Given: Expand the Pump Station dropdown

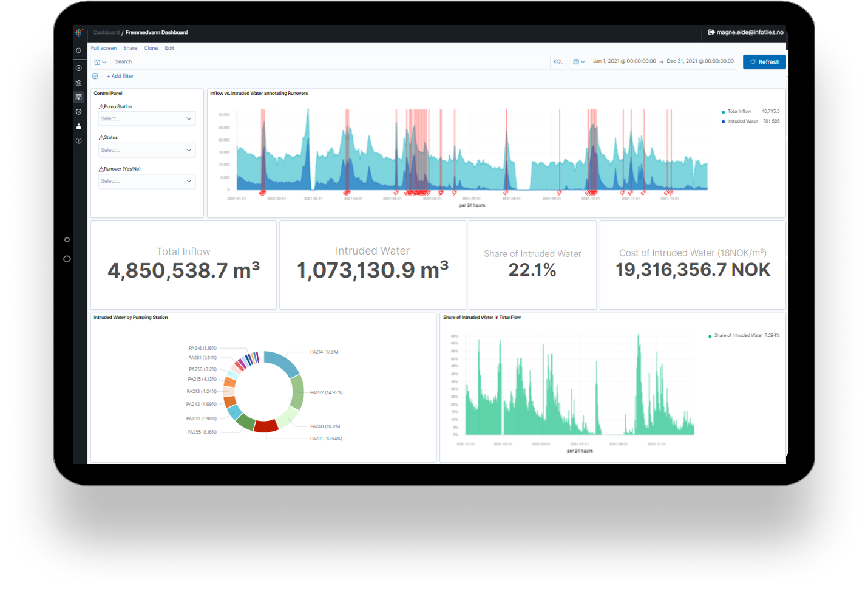Looking at the screenshot, I should pyautogui.click(x=147, y=118).
